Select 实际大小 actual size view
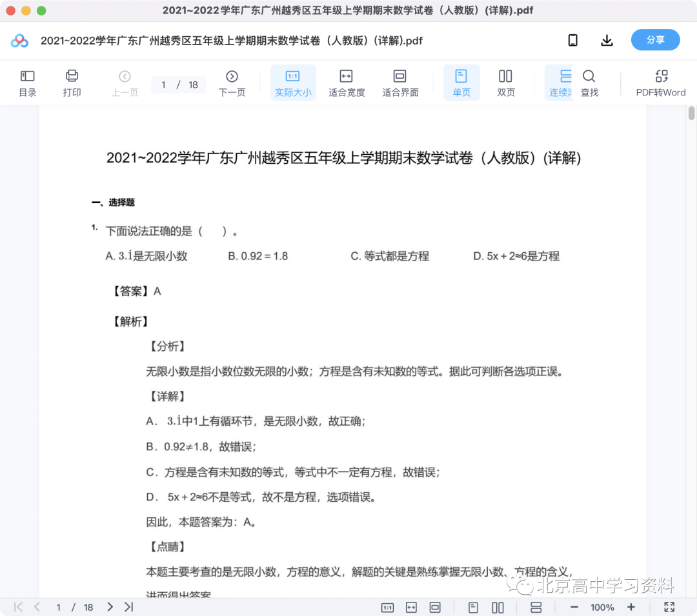 pyautogui.click(x=293, y=83)
